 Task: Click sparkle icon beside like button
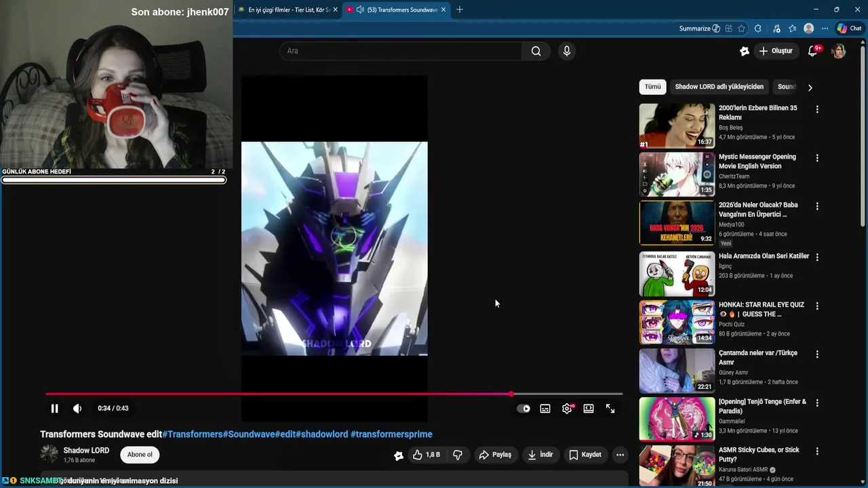[399, 455]
